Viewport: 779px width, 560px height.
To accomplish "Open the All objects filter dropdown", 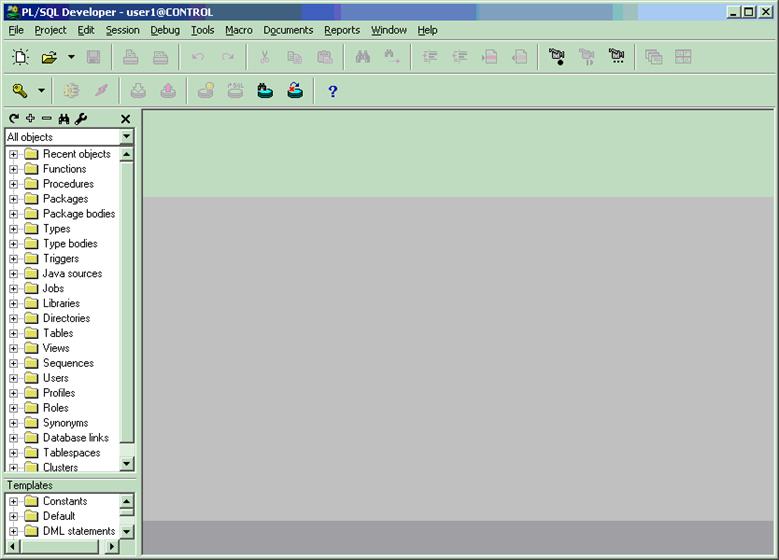I will pos(126,137).
